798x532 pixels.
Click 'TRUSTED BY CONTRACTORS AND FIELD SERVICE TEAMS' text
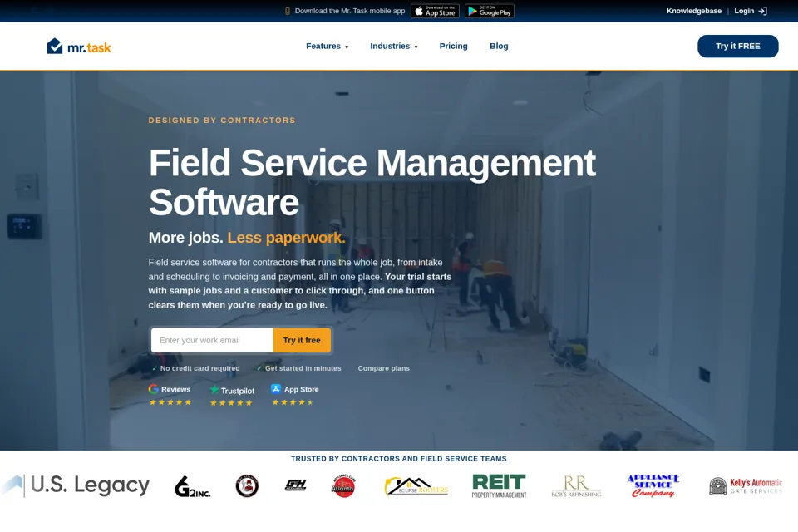point(399,459)
